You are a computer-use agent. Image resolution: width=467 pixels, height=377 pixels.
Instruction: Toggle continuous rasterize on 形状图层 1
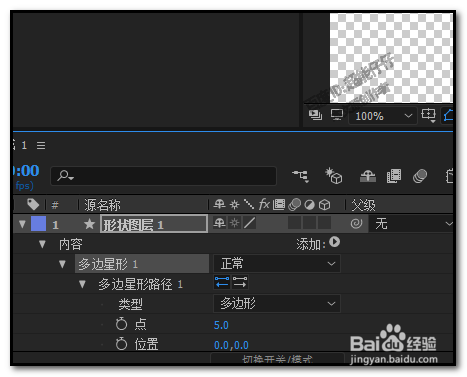pyautogui.click(x=235, y=223)
